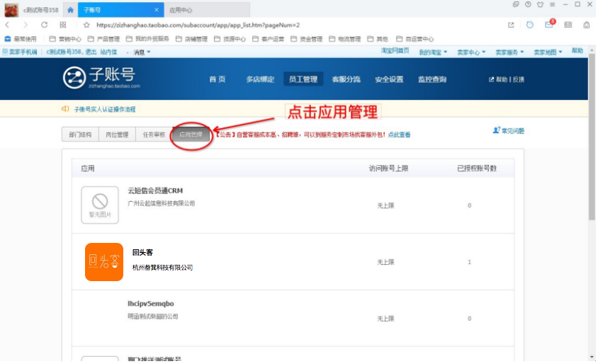Open the 安全设置 navigation item

click(389, 79)
